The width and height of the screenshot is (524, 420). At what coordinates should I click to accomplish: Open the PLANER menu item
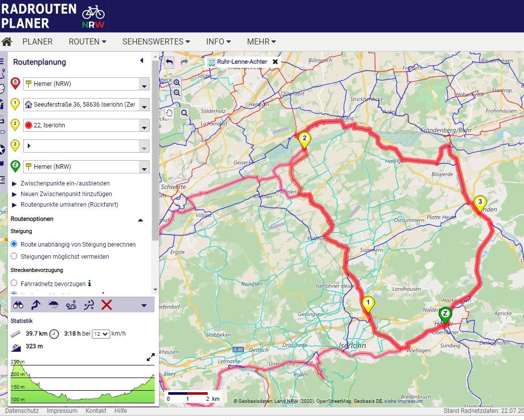tap(37, 42)
